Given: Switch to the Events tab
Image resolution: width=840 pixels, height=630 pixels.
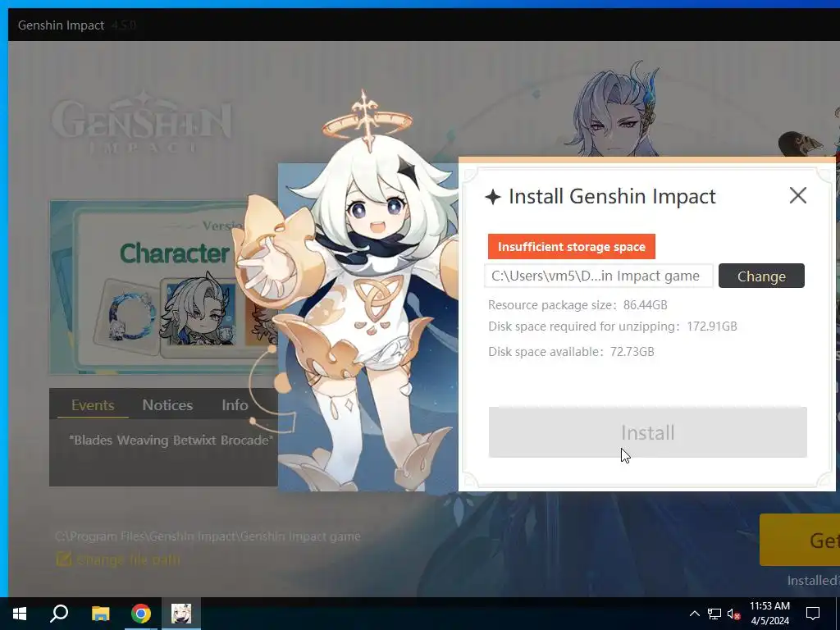Looking at the screenshot, I should [93, 405].
